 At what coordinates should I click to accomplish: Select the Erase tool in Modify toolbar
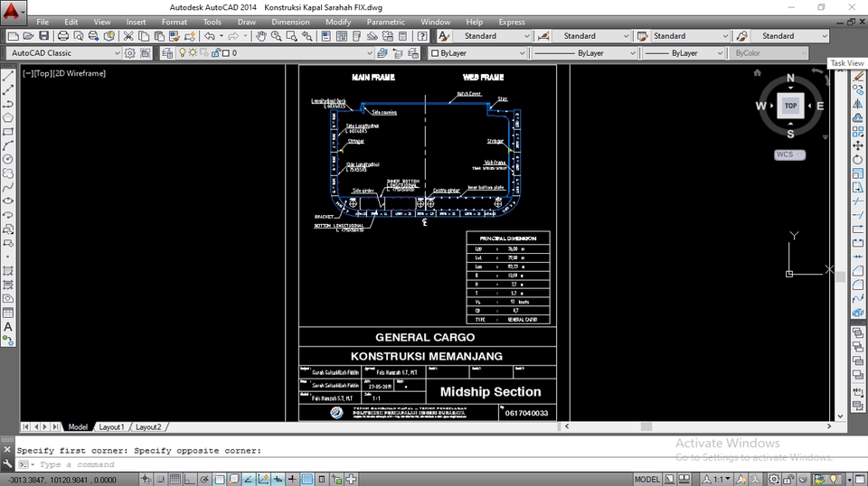pos(858,76)
